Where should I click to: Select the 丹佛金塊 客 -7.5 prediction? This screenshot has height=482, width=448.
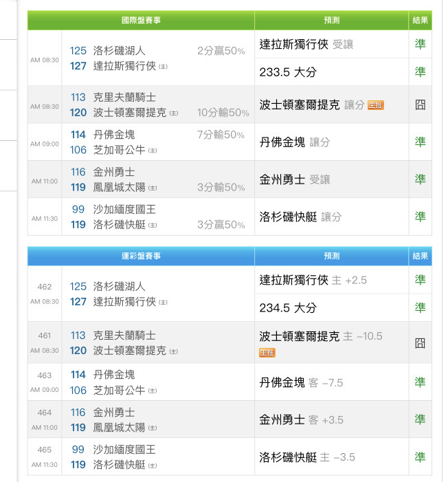(x=301, y=383)
